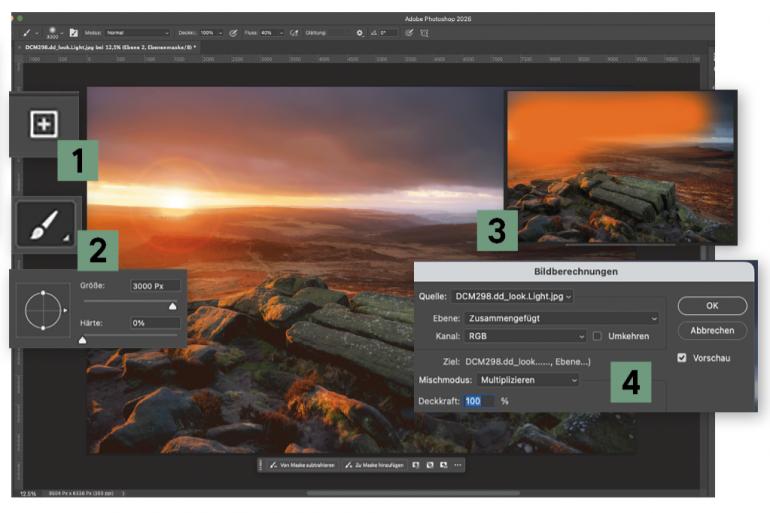
Task: Toggle the brush settings panel icon
Action: click(74, 33)
